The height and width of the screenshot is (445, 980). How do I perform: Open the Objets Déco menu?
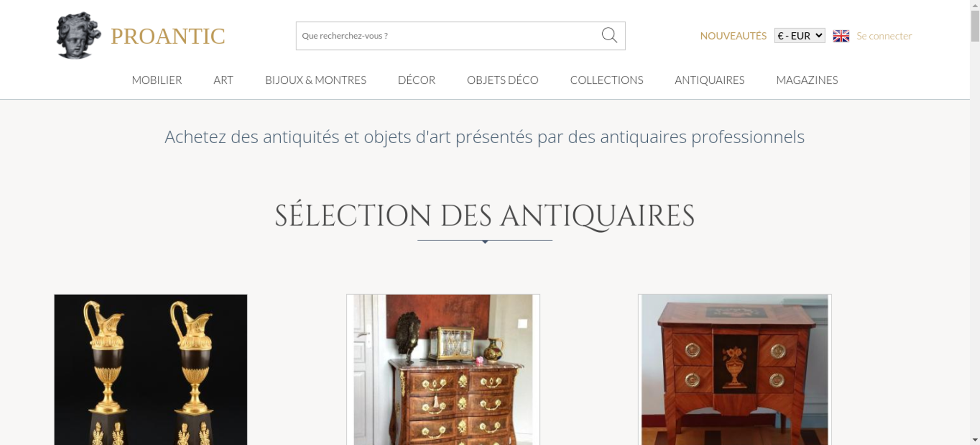503,80
